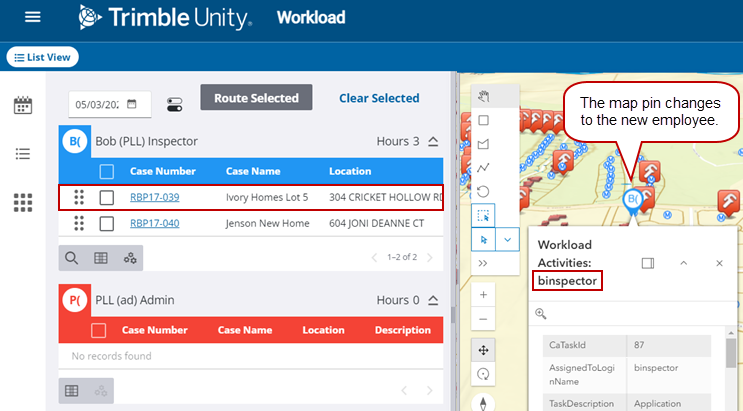This screenshot has height=411, width=743.
Task: Check select-all box in Admin table header
Action: (99, 330)
